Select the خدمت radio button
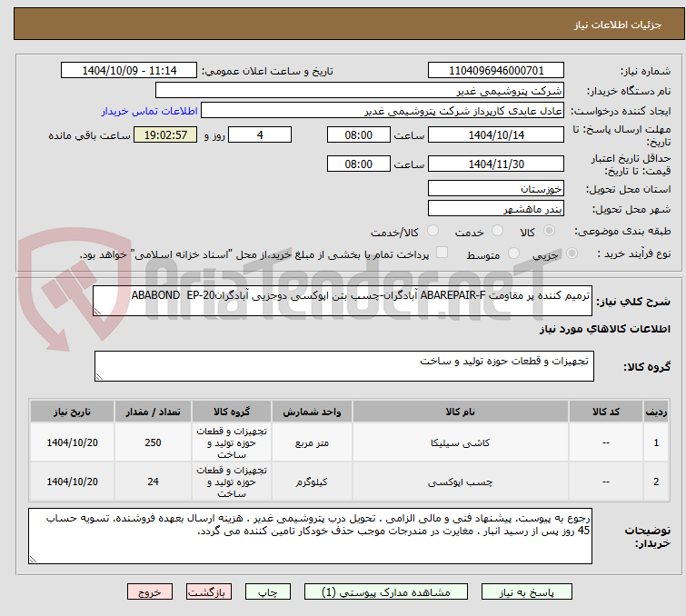The width and height of the screenshot is (686, 616). 497,231
